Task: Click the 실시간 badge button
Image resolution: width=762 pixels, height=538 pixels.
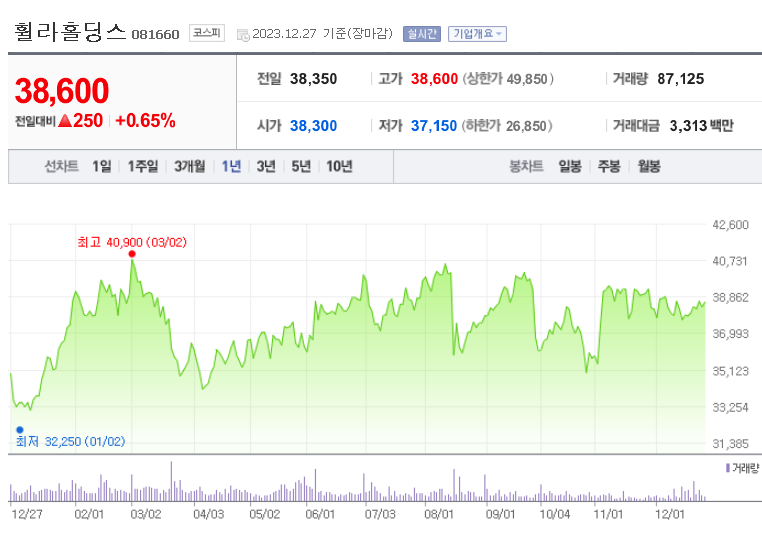Action: tap(422, 34)
